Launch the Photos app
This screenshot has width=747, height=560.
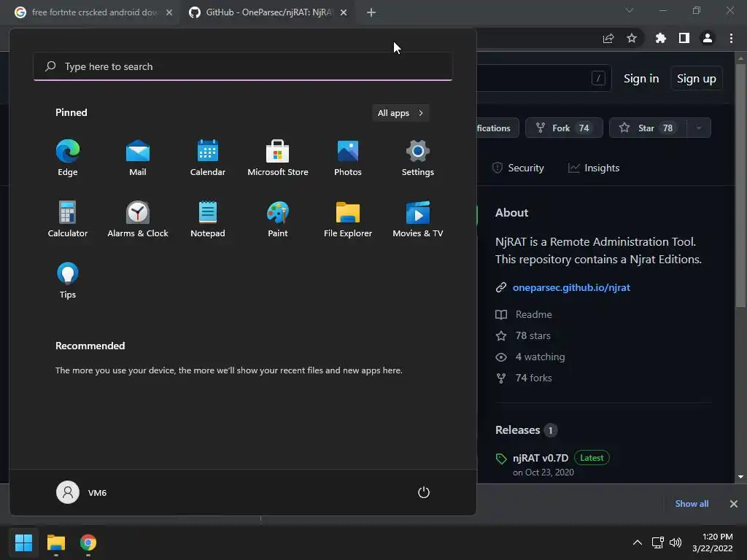(348, 158)
